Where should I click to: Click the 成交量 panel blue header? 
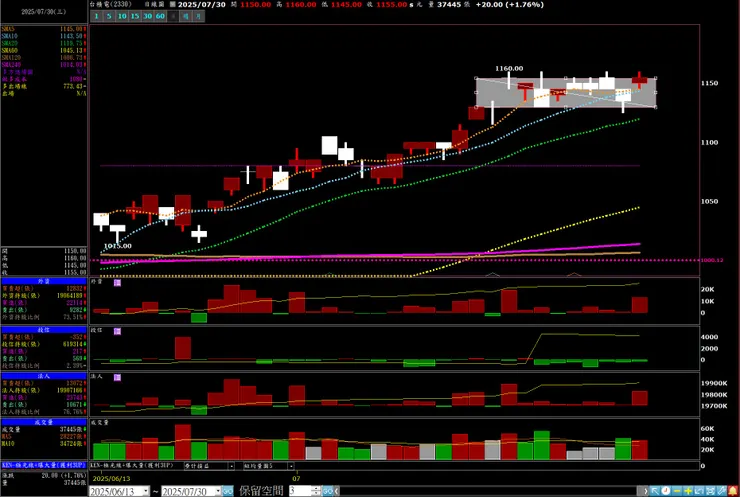tap(44, 422)
